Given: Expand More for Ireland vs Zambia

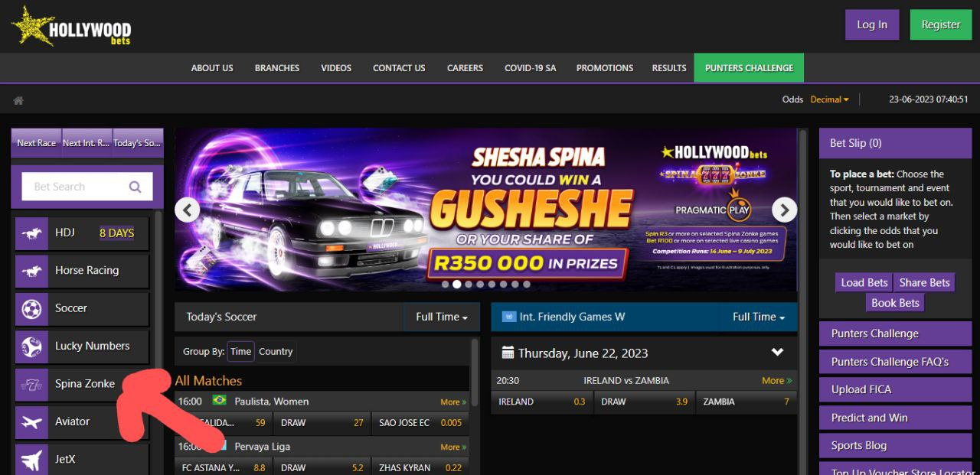Looking at the screenshot, I should tap(776, 380).
